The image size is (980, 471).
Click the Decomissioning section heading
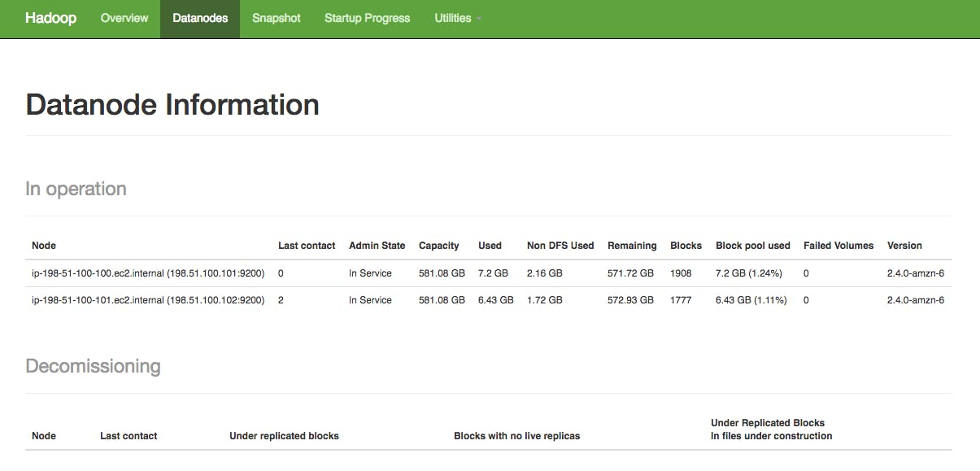pos(94,365)
